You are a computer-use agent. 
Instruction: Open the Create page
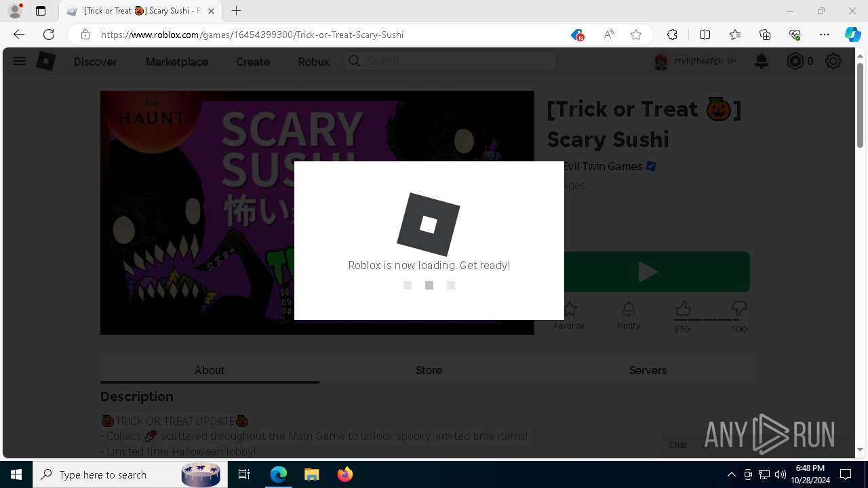click(253, 62)
